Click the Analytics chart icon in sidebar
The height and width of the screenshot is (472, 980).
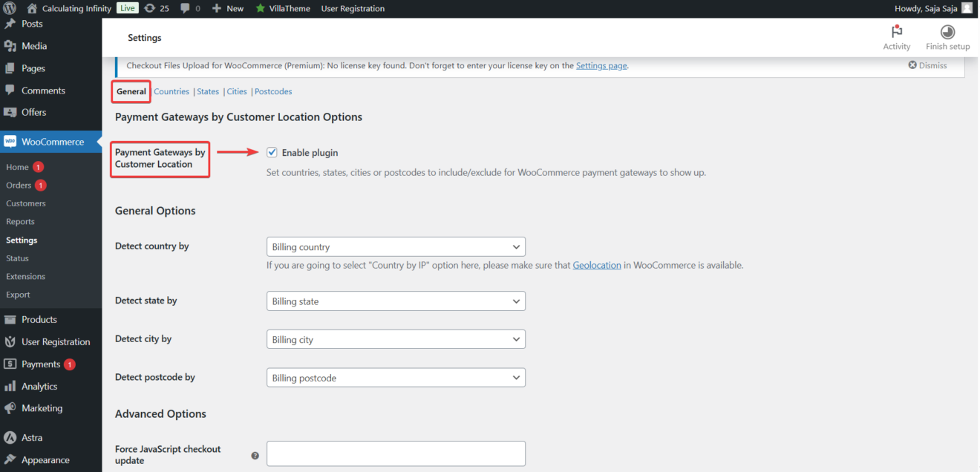click(10, 386)
